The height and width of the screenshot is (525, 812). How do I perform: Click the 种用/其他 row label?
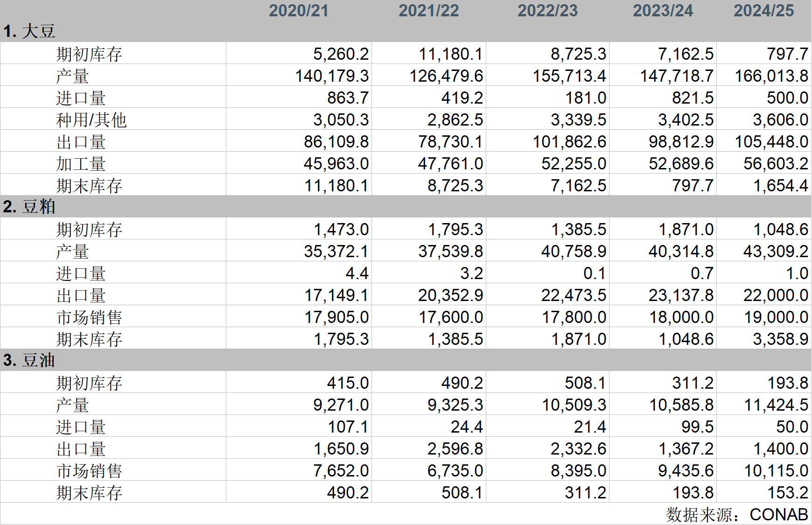point(91,120)
